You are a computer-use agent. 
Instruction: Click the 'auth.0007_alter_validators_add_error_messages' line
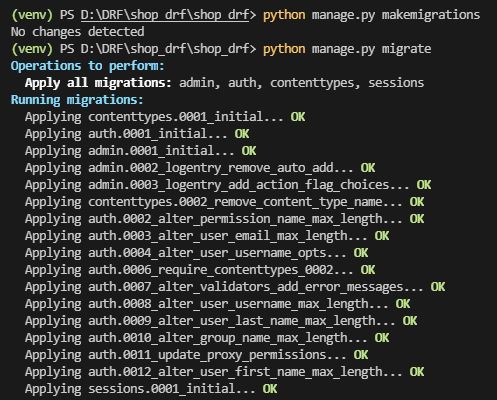point(235,287)
